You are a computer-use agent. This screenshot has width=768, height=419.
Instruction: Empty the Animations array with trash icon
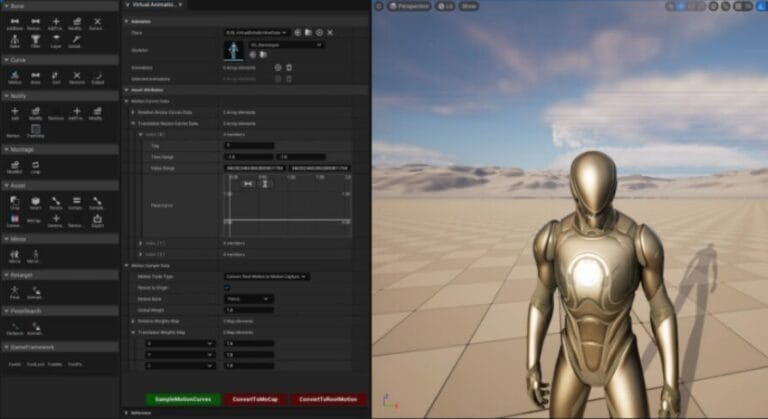[289, 68]
